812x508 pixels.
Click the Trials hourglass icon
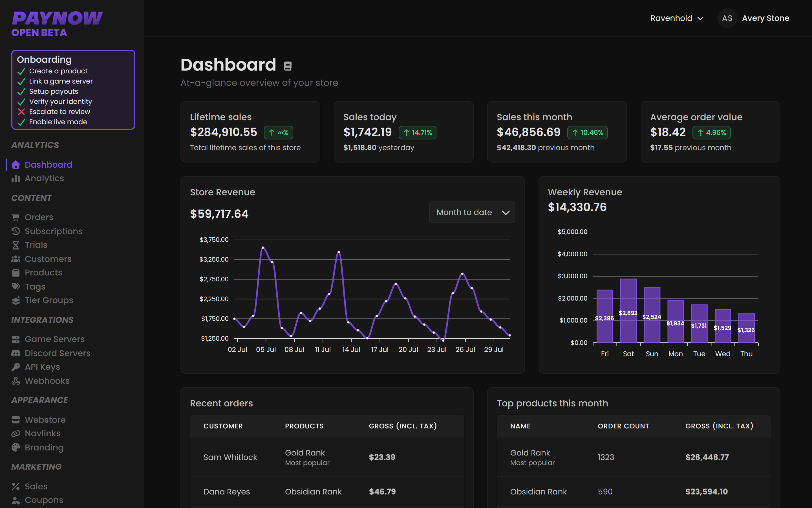[16, 245]
